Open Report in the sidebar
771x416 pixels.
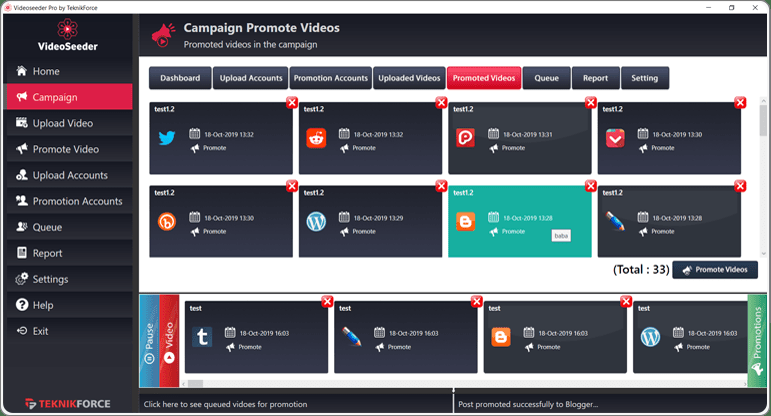(69, 253)
